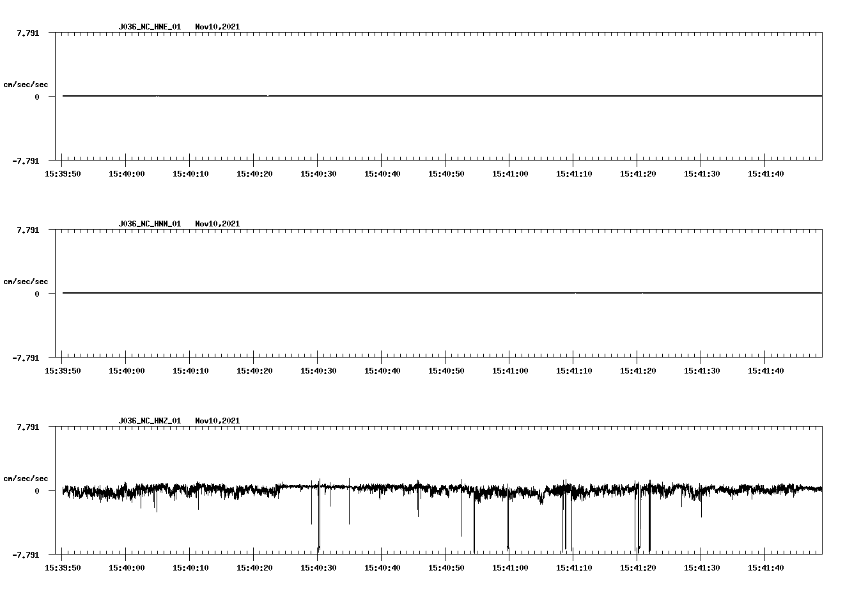Screen dimensions: 868x591
Task: Click the 7.791 upper limit on HNN axis
Action: coord(27,230)
